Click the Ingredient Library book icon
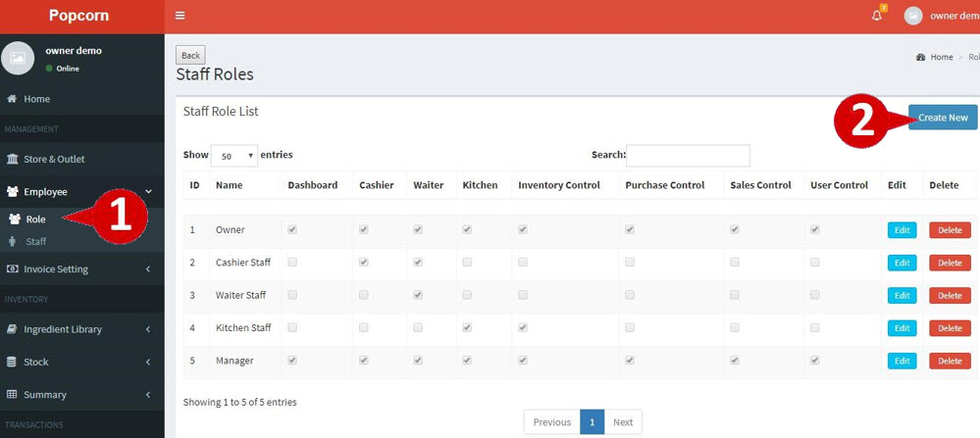 tap(13, 329)
